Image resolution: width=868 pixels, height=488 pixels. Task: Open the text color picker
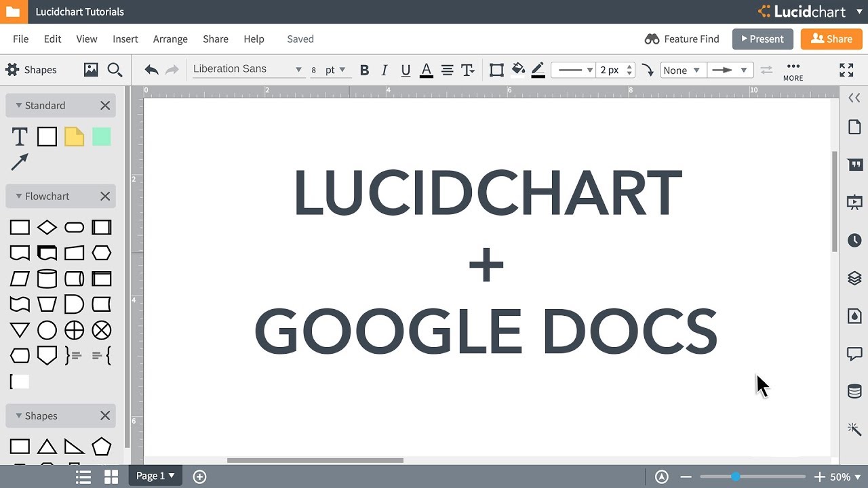[427, 70]
